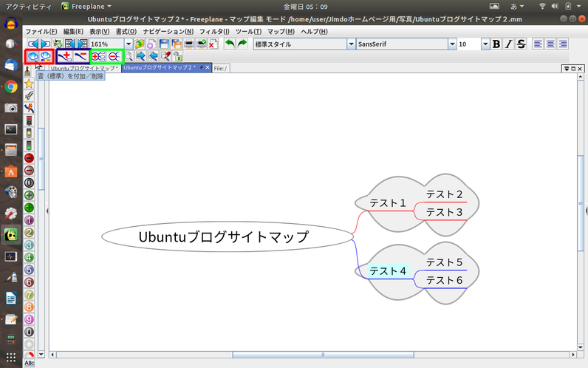Viewport: 588px width, 368px height.
Task: Toggle Italic formatting
Action: tap(508, 44)
